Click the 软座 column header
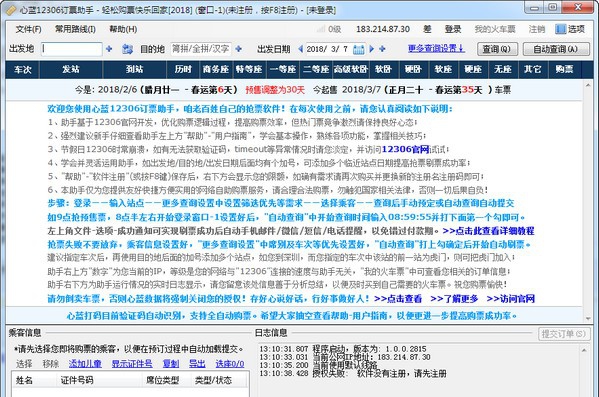 [x=443, y=69]
